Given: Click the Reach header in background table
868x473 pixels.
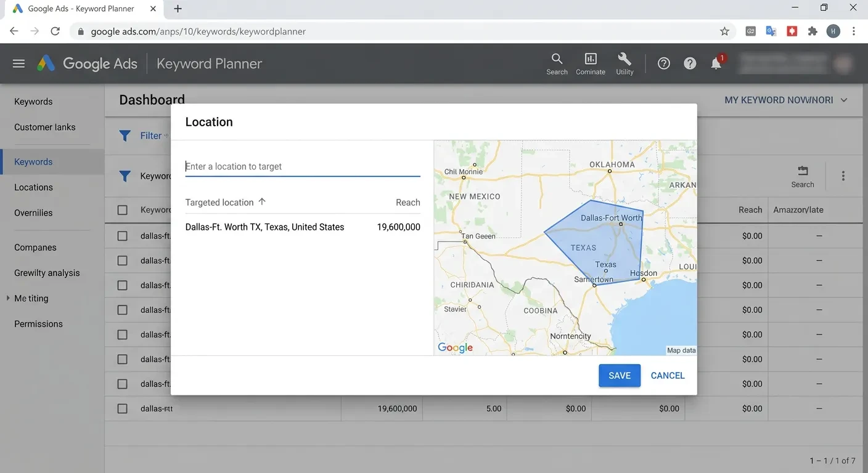Looking at the screenshot, I should point(750,210).
